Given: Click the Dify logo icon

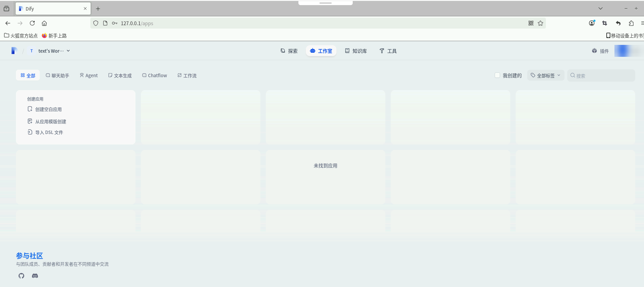Looking at the screenshot, I should [14, 51].
